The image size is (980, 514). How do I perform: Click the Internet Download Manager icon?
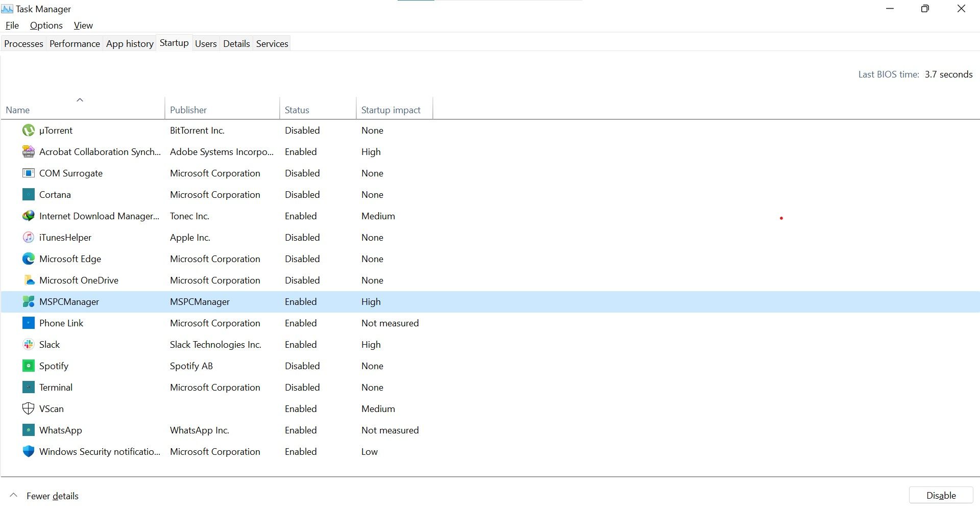(x=29, y=216)
